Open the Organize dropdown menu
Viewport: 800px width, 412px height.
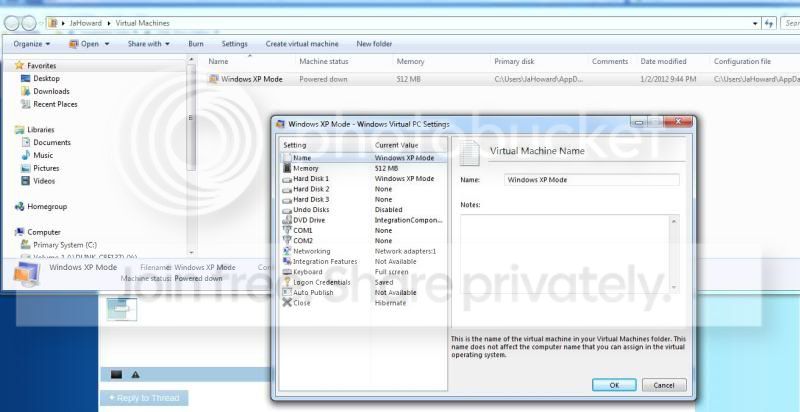[x=32, y=44]
